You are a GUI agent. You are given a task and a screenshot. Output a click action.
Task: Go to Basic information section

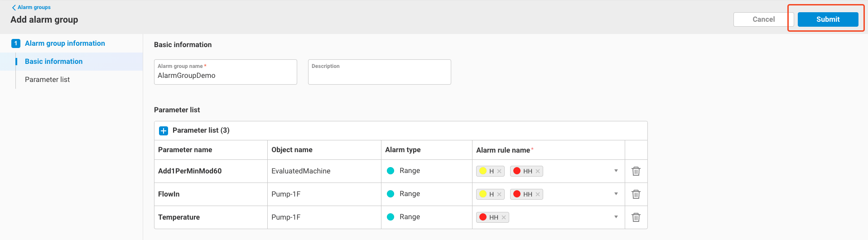click(53, 62)
